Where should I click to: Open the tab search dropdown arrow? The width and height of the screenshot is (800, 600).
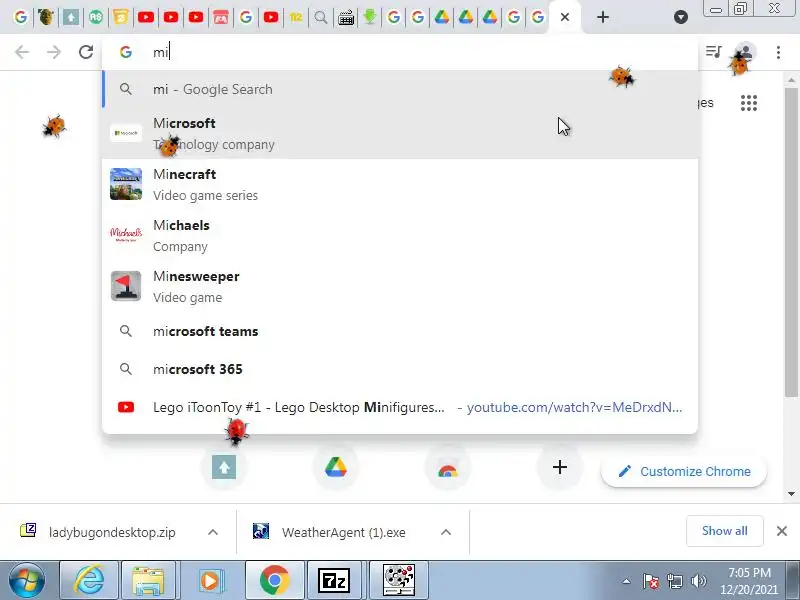click(681, 17)
